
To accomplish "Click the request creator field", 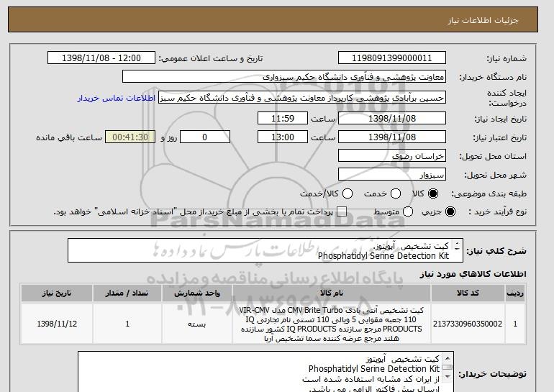I will click(x=302, y=98).
